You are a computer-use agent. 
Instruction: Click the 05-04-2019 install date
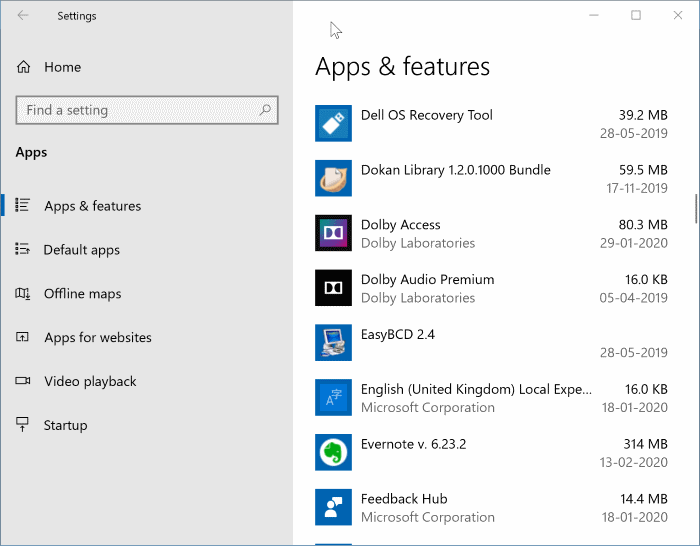[x=633, y=298]
